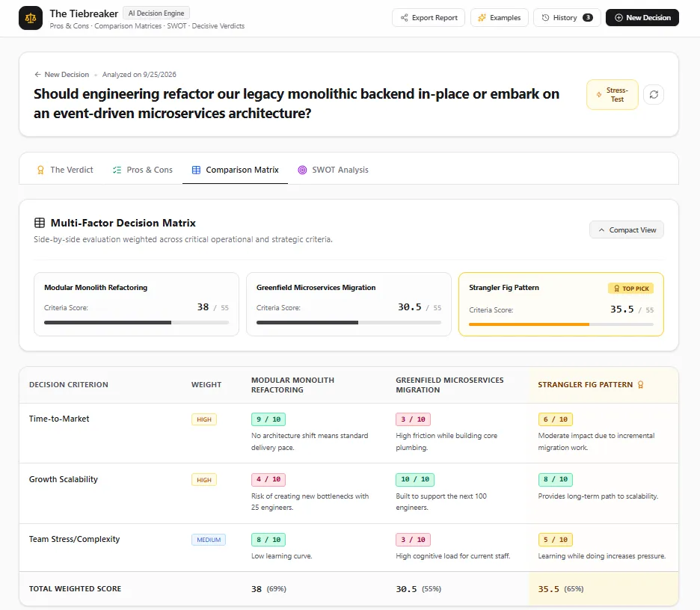Image resolution: width=700 pixels, height=610 pixels.
Task: Click the MEDIUM weight badge for Team Stress/Complexity
Action: point(209,540)
